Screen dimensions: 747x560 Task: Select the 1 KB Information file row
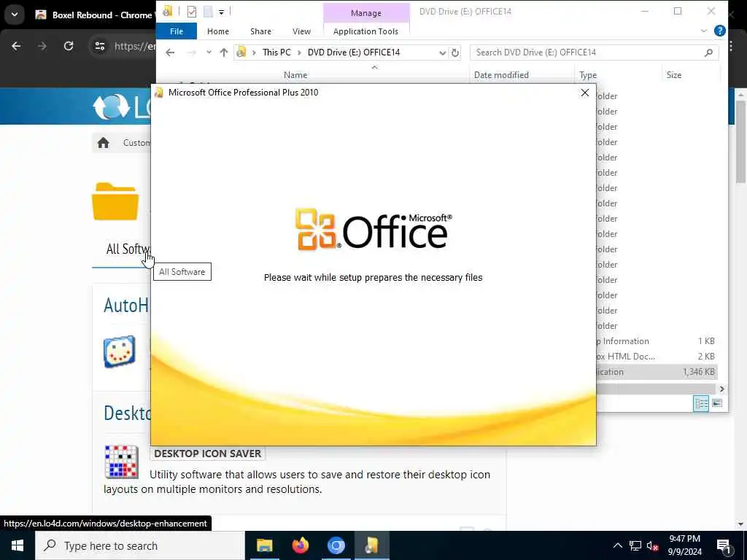pos(657,341)
